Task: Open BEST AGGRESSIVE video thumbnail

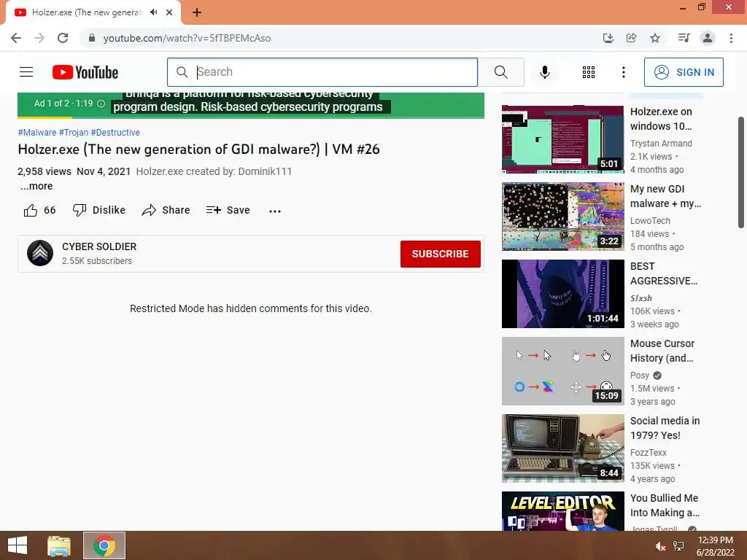Action: [562, 293]
